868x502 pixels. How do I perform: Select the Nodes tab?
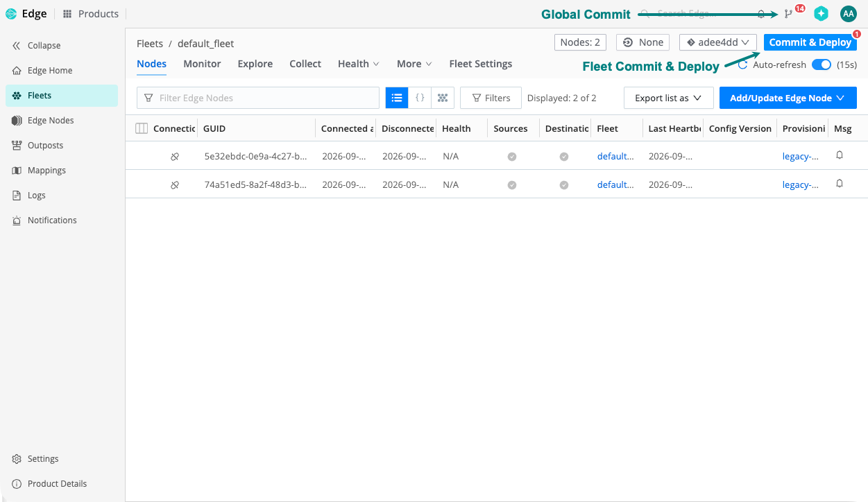[151, 64]
